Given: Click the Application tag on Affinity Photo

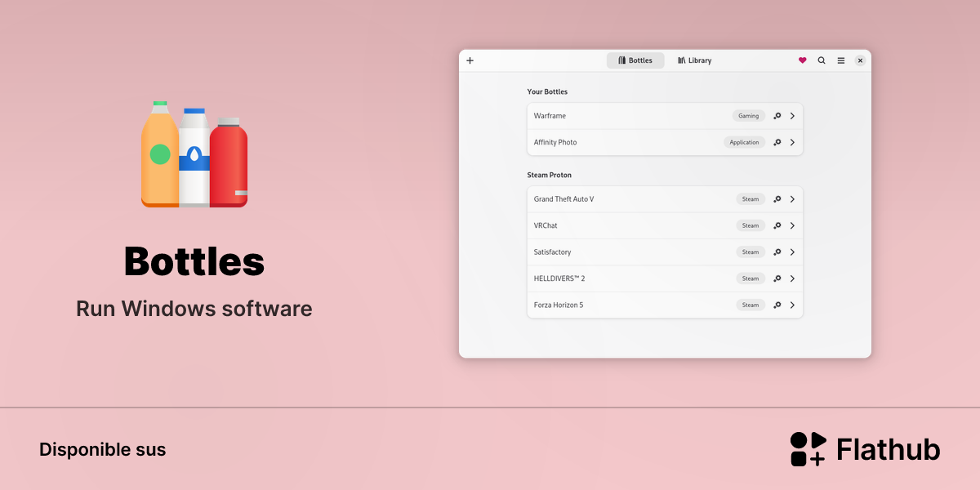Looking at the screenshot, I should pos(745,142).
